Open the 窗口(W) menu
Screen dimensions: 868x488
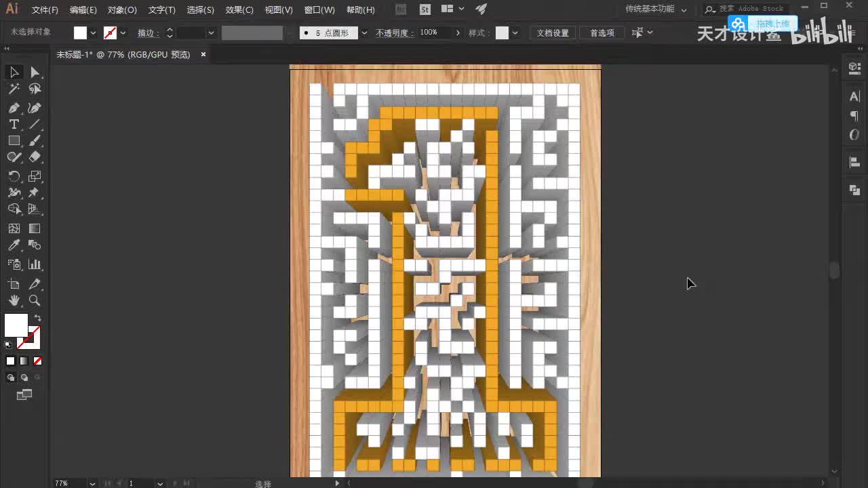point(319,10)
